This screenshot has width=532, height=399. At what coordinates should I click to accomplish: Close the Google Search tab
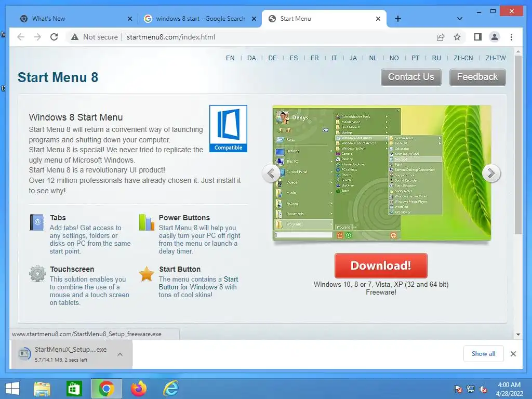[254, 19]
